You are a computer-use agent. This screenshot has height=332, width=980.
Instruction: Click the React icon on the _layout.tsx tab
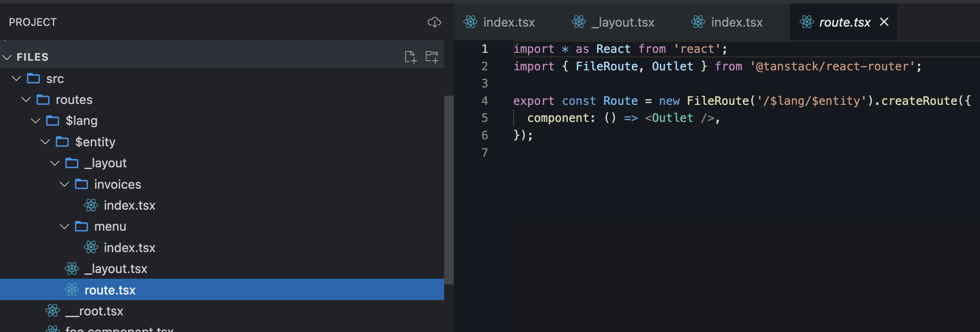click(579, 22)
